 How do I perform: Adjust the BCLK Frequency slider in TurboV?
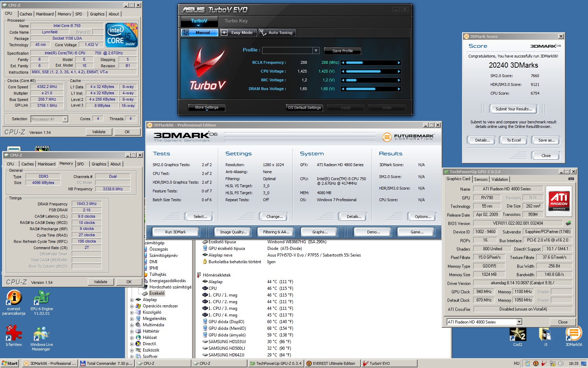pos(371,63)
